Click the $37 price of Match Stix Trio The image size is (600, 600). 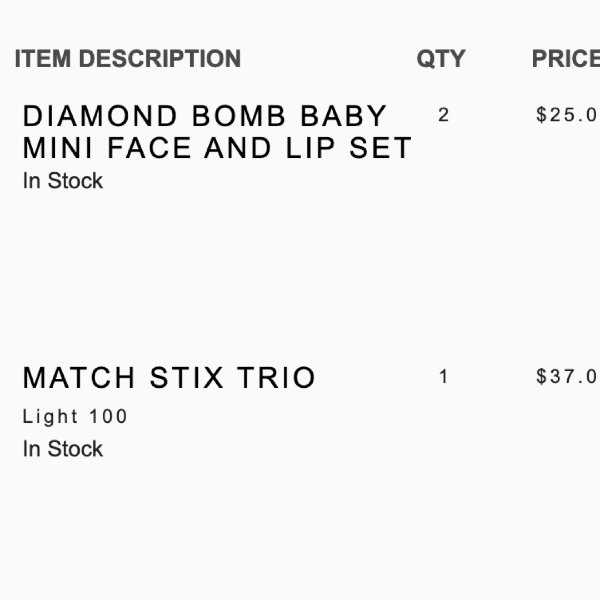(568, 376)
